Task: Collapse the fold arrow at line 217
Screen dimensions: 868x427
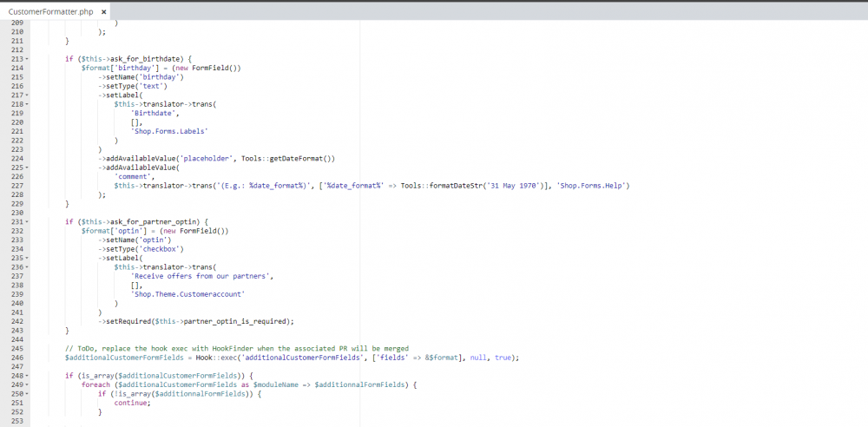Action: [27, 95]
